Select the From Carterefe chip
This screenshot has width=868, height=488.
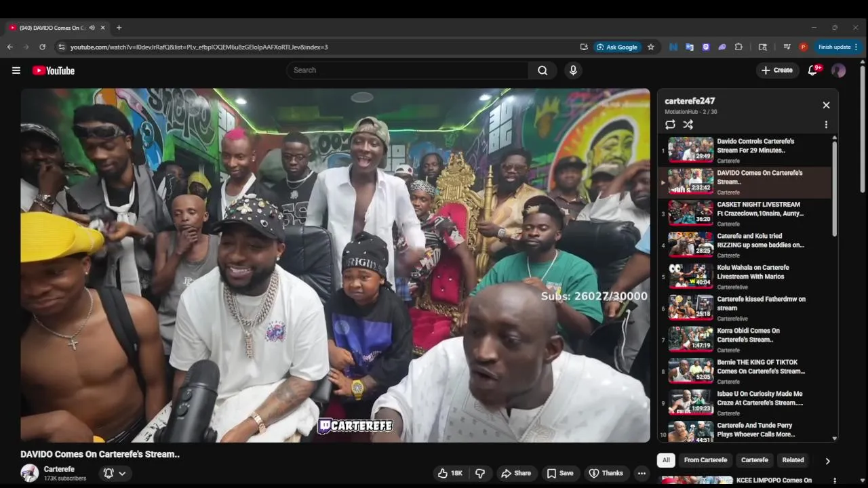point(705,460)
